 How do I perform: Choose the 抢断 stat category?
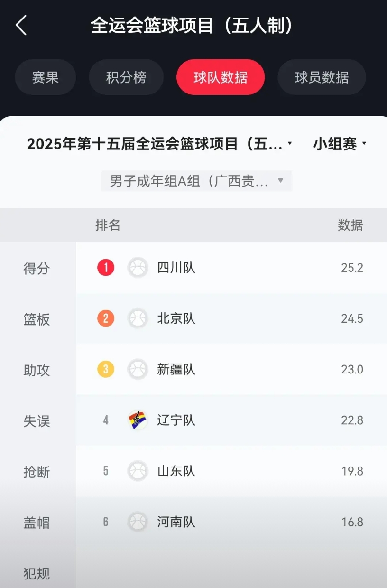(x=37, y=472)
